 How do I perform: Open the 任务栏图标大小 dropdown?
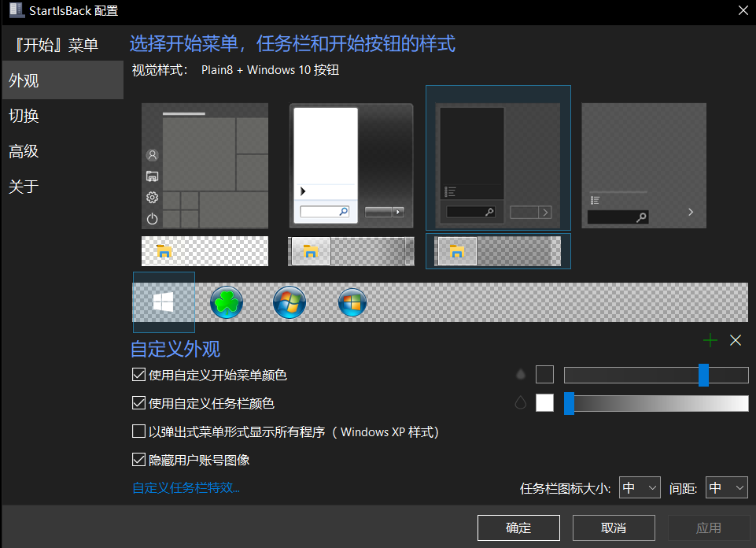click(x=639, y=487)
